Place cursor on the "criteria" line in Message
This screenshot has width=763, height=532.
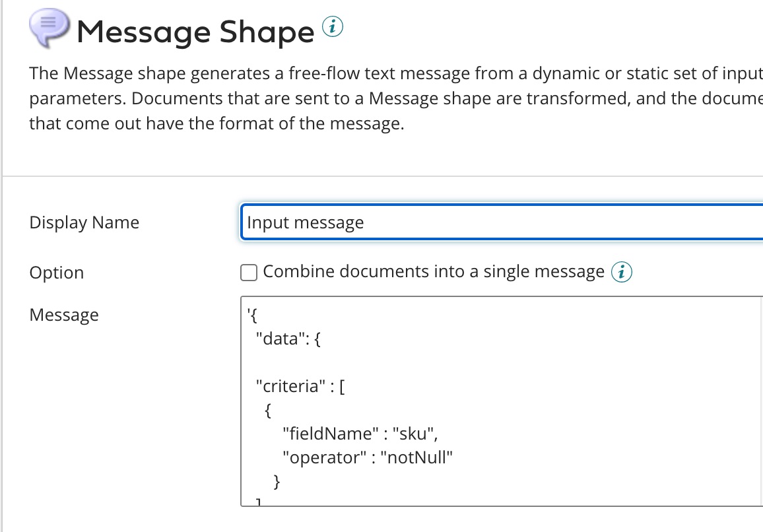click(301, 386)
